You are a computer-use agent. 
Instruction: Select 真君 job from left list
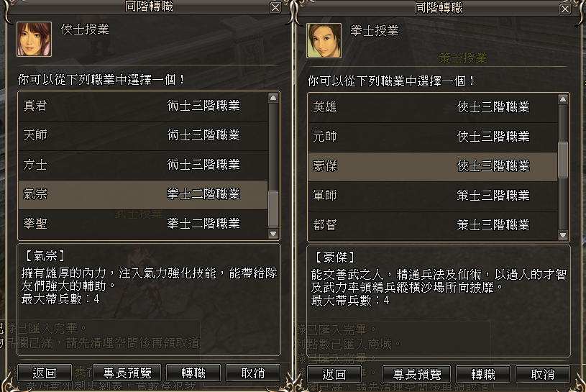pos(142,106)
